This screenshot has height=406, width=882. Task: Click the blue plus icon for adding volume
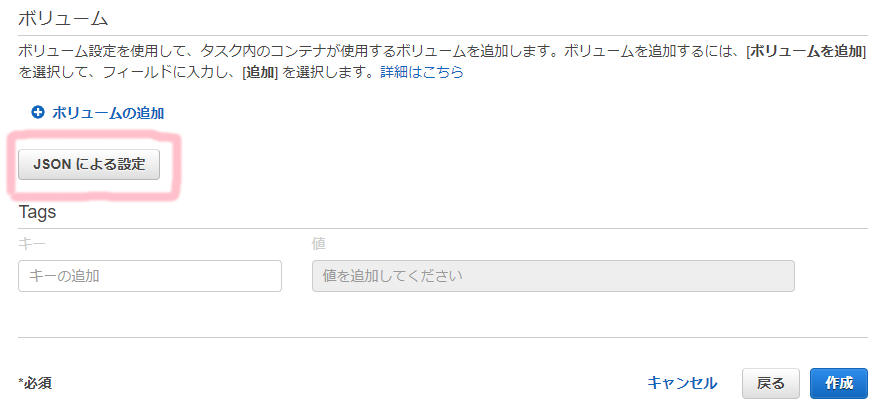38,113
